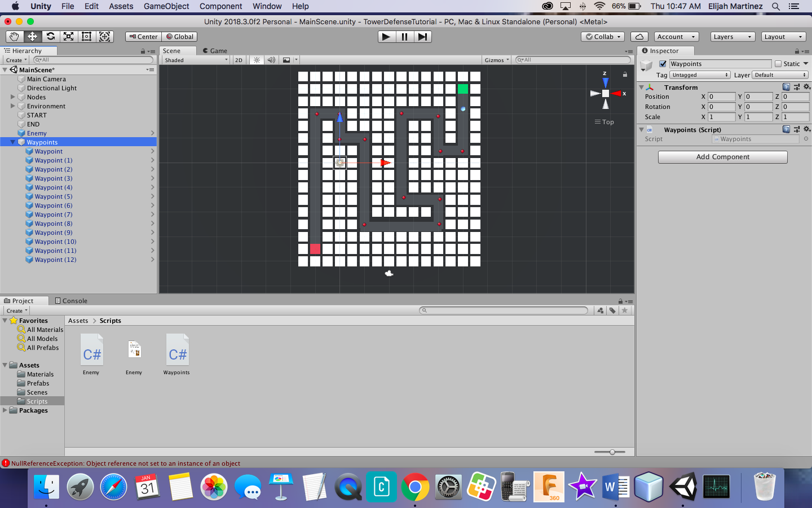
Task: Open the GameObject menu
Action: [x=167, y=6]
